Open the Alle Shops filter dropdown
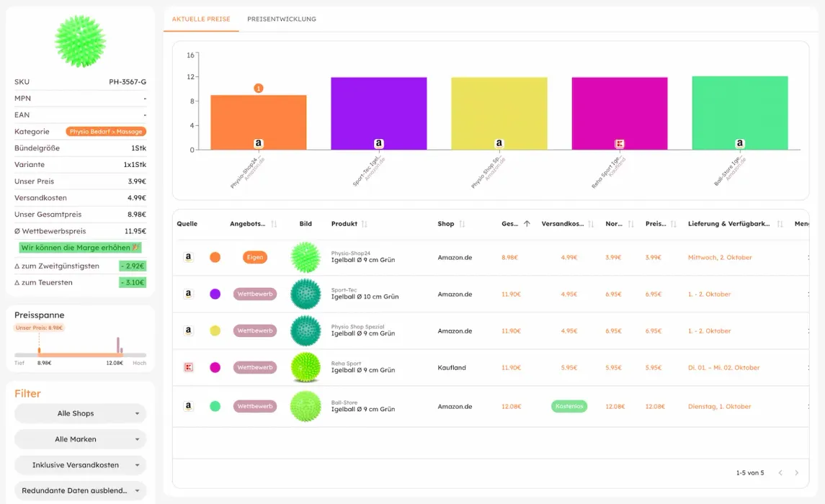The width and height of the screenshot is (825, 504). (x=80, y=413)
